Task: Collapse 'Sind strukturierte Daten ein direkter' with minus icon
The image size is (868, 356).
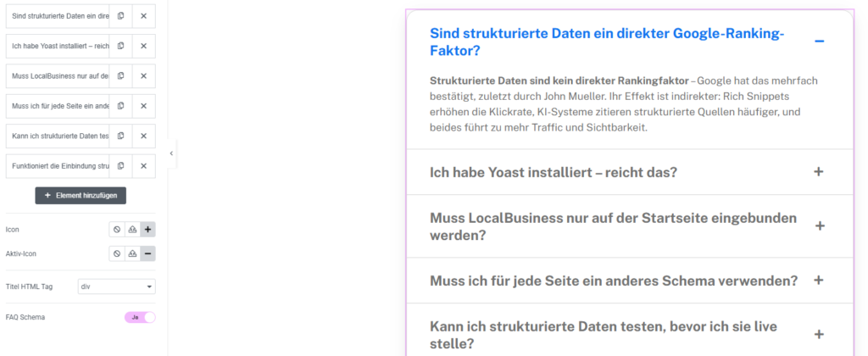Action: tap(820, 42)
